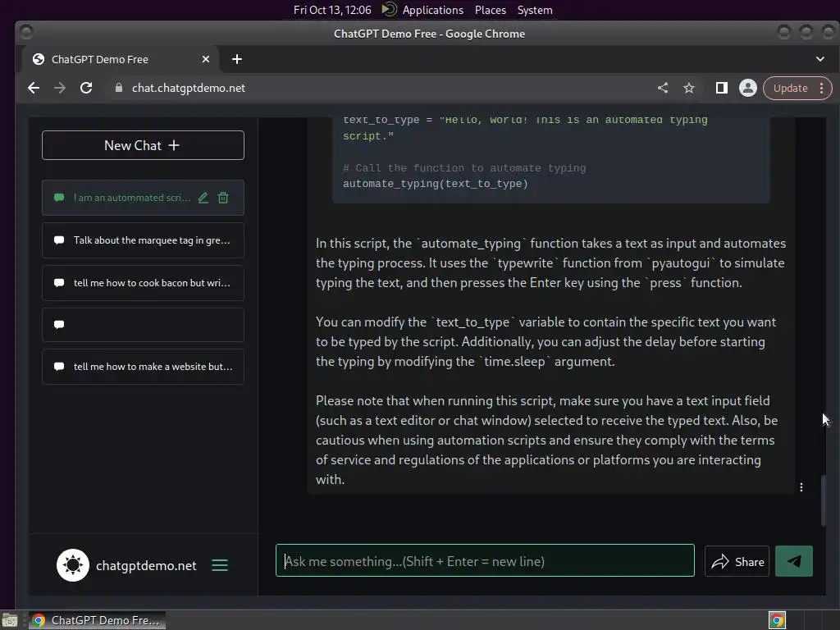View site information via the lock icon
Screen dimensions: 840x630
pos(119,88)
